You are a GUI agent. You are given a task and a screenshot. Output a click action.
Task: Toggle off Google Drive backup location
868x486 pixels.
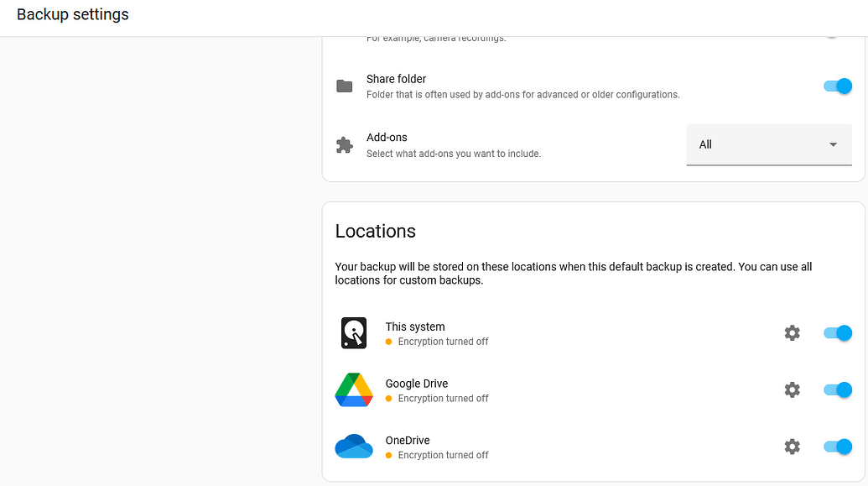coord(837,389)
